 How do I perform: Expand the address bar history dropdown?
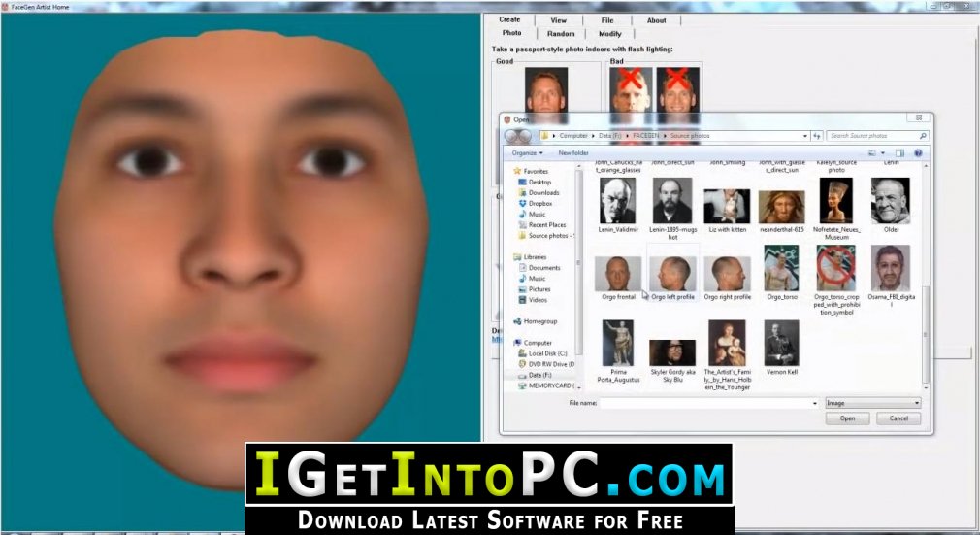(x=805, y=136)
